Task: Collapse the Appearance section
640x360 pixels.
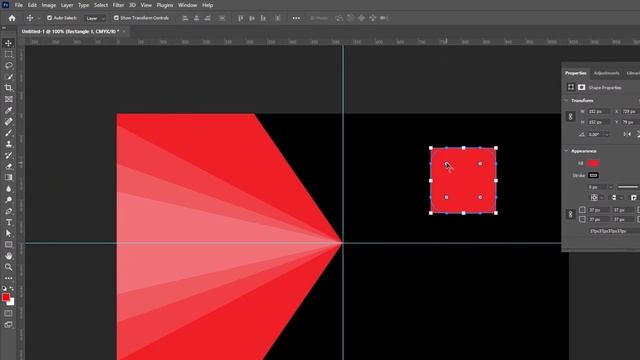Action: coord(566,151)
